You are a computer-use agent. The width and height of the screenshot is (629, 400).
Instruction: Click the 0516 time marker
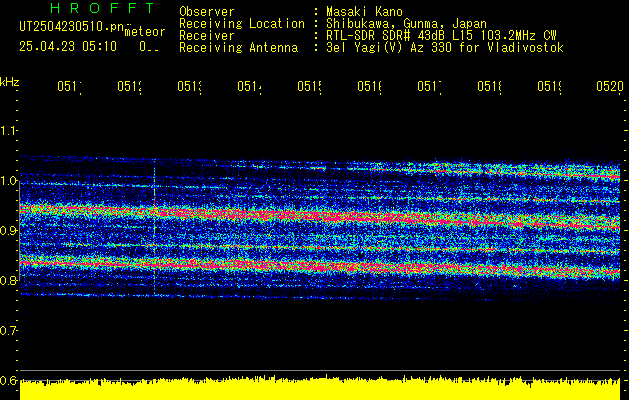[x=370, y=86]
